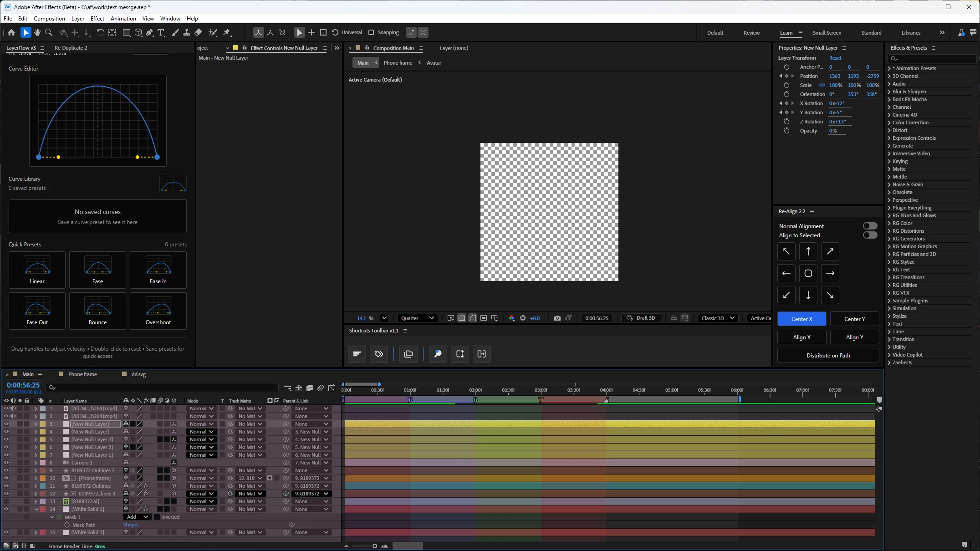Apply the Bounce quick preset
Image resolution: width=980 pixels, height=551 pixels.
point(97,311)
